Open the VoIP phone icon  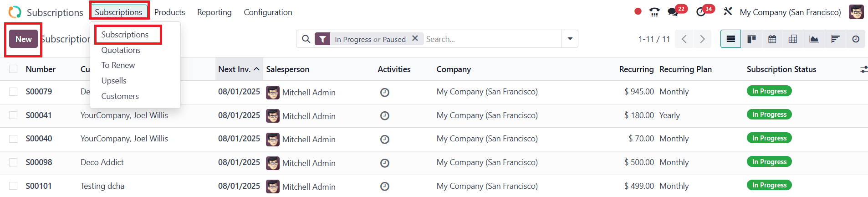(654, 12)
